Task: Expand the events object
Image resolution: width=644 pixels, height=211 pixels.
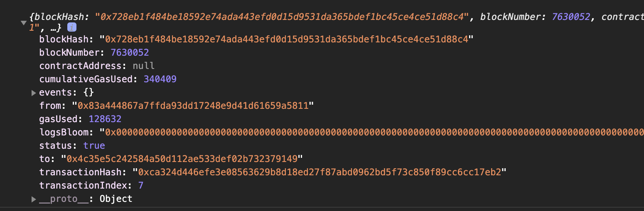Action: 34,93
